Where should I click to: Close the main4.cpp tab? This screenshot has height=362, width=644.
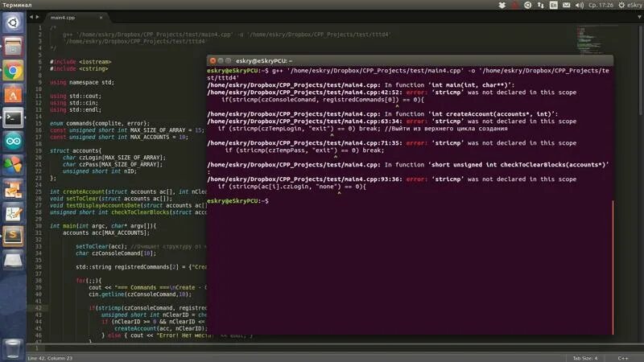coord(101,17)
